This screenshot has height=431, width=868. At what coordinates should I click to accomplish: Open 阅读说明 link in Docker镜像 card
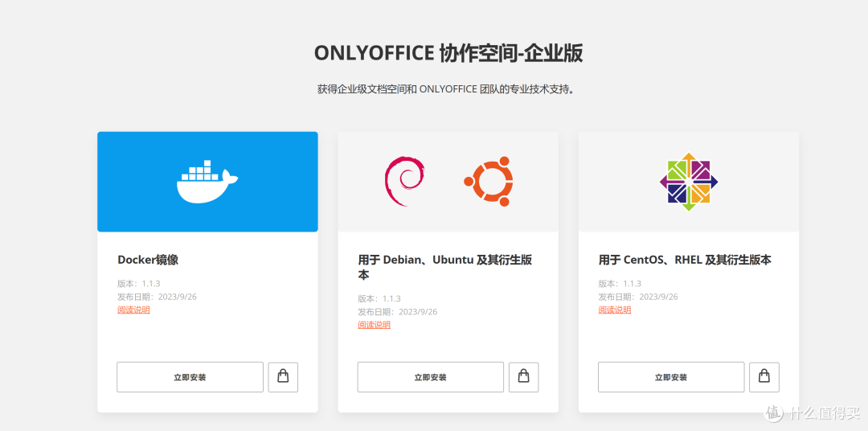(x=133, y=310)
